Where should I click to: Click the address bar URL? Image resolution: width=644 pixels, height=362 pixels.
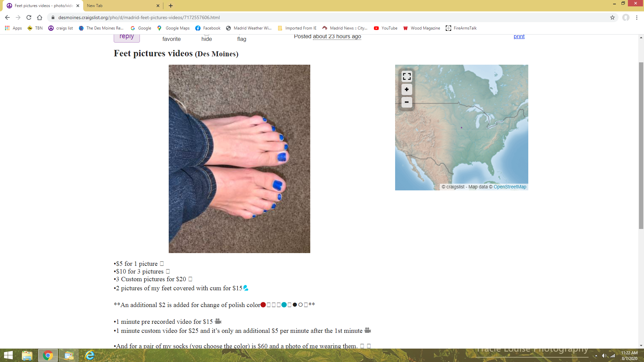click(139, 17)
